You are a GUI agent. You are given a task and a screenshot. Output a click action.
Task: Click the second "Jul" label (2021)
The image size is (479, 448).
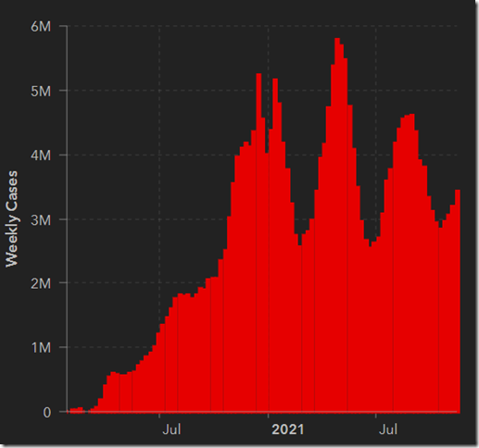click(388, 429)
